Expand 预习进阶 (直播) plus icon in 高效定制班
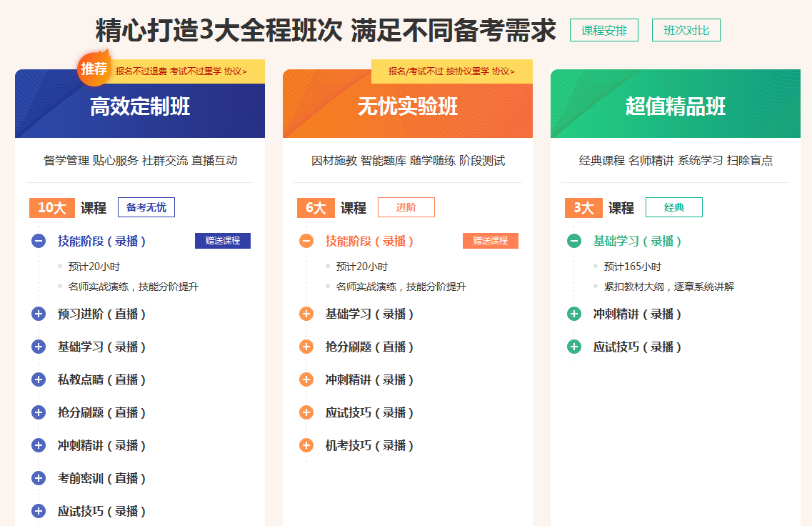 [39, 314]
